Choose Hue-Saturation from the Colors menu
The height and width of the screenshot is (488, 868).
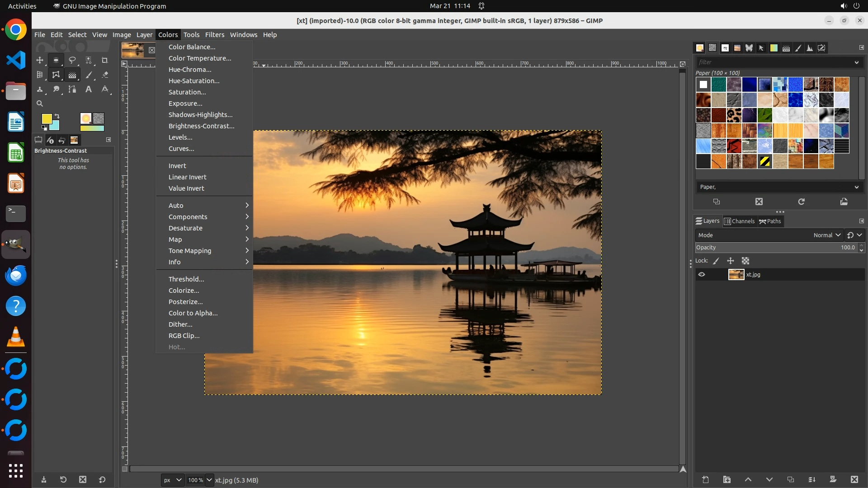194,81
